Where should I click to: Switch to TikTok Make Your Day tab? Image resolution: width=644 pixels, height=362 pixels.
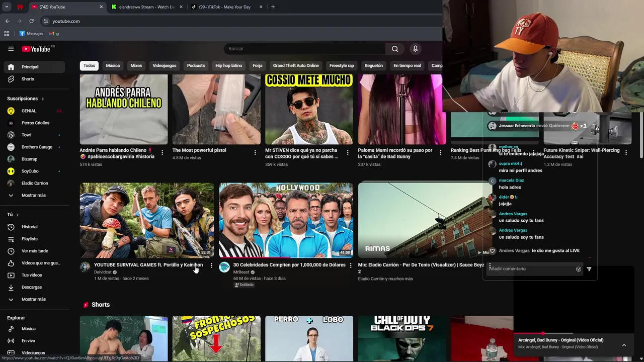[x=225, y=7]
